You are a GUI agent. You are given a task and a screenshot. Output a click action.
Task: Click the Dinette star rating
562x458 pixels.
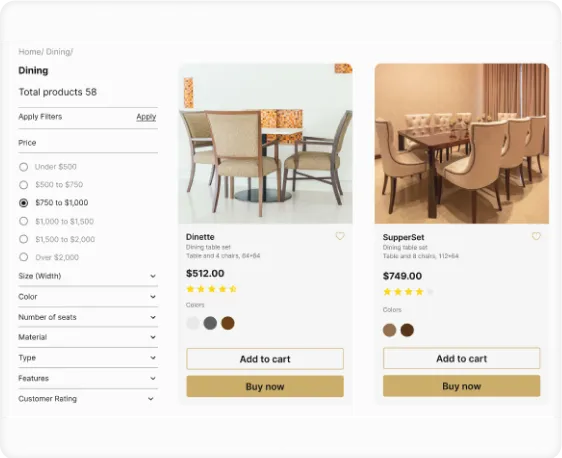pos(211,289)
